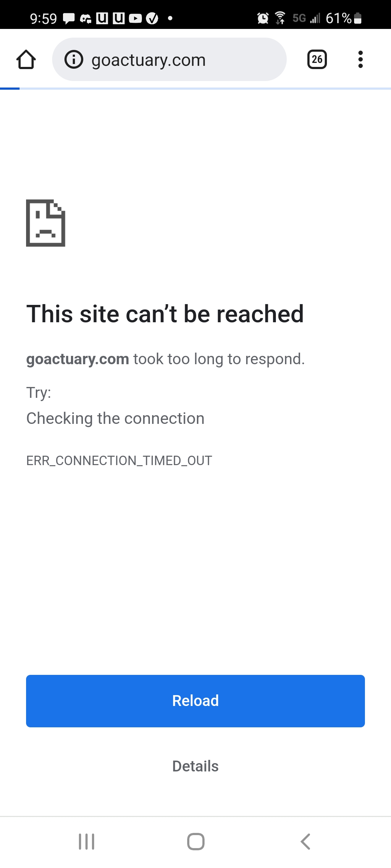The image size is (391, 868).
Task: Tap the sad page error icon
Action: tap(46, 223)
